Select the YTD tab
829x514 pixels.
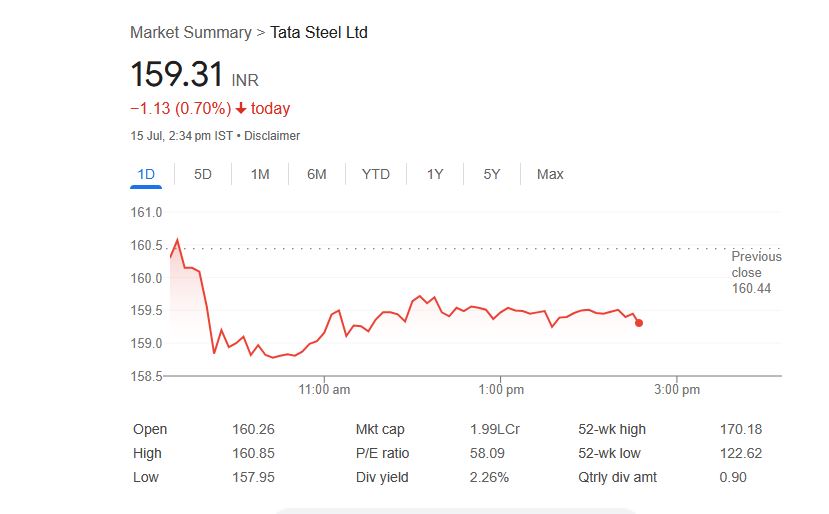376,175
